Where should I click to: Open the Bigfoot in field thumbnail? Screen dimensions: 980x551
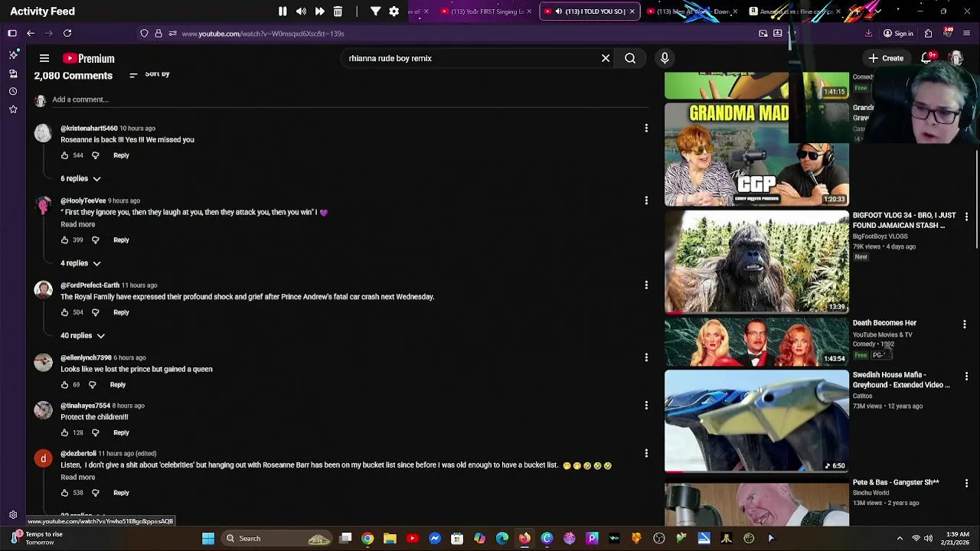[756, 262]
